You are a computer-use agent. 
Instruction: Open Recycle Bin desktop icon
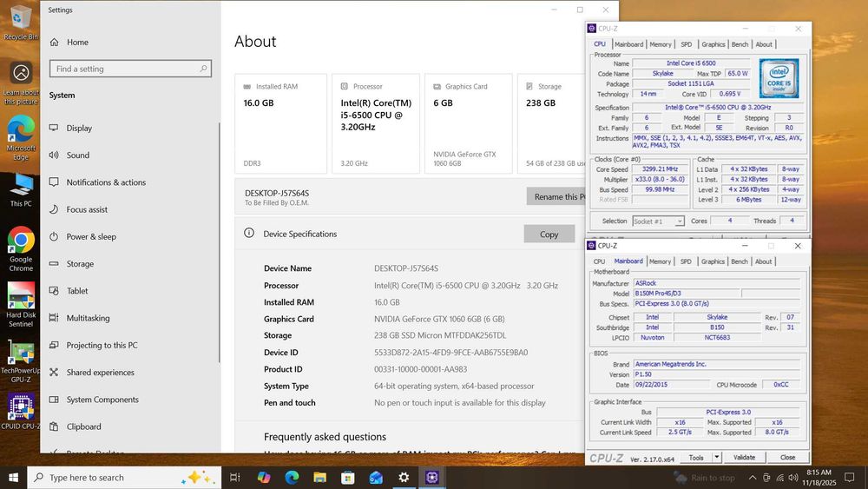click(x=21, y=23)
